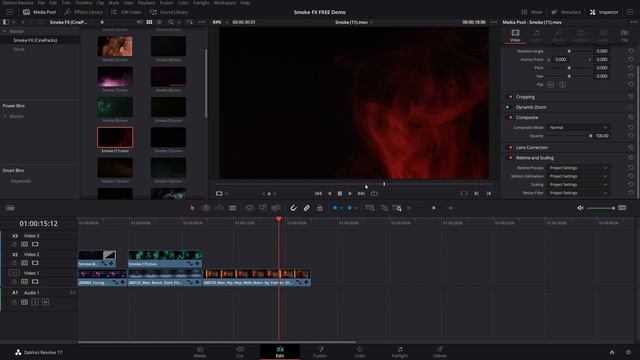Open the Scaling Project Settings dropdown
The width and height of the screenshot is (640, 360).
tap(578, 184)
